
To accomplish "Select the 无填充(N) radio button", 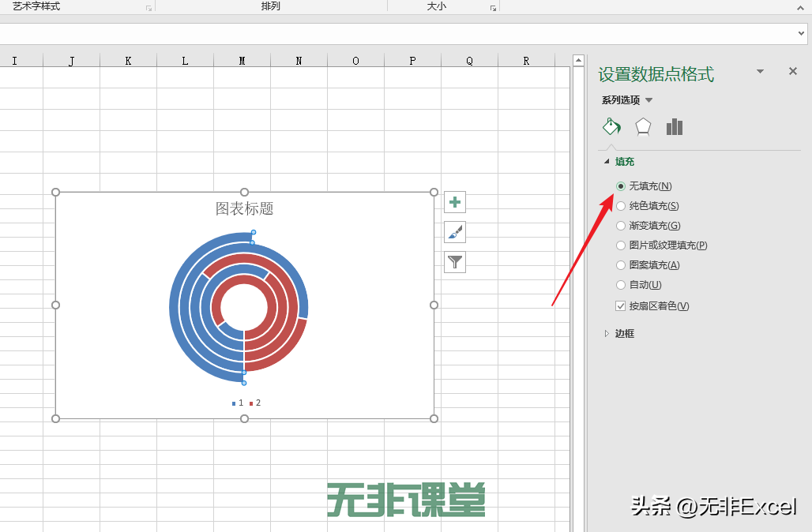I will [x=620, y=186].
